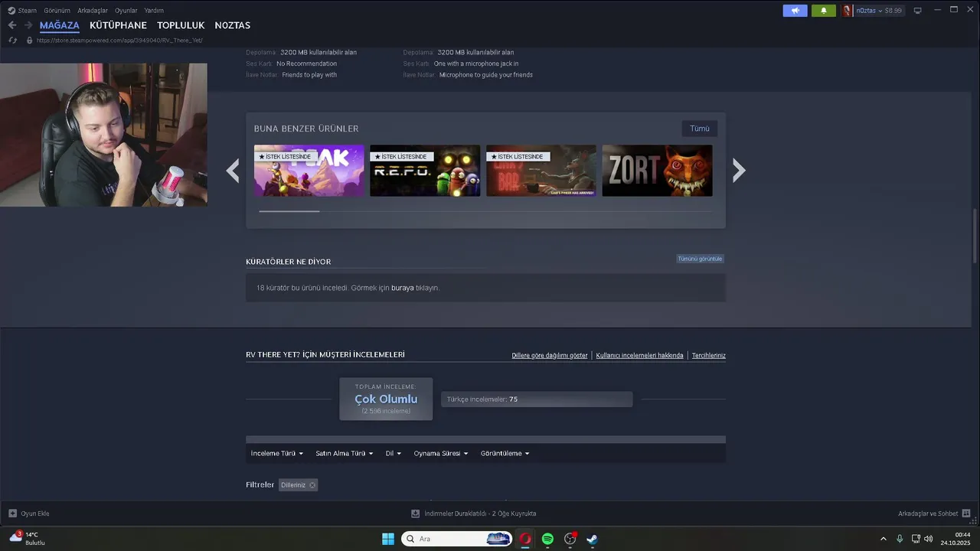Click the Oyun Ekle label
Screen dimensions: 980x551
(35, 514)
